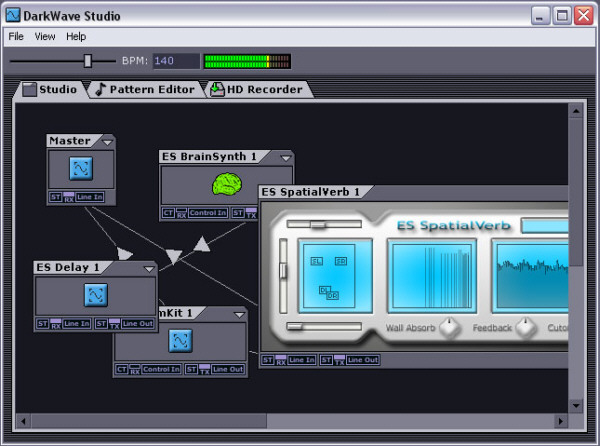This screenshot has height=446, width=600.
Task: Click the SL speaker marker in SpatialVerb room
Action: (316, 261)
